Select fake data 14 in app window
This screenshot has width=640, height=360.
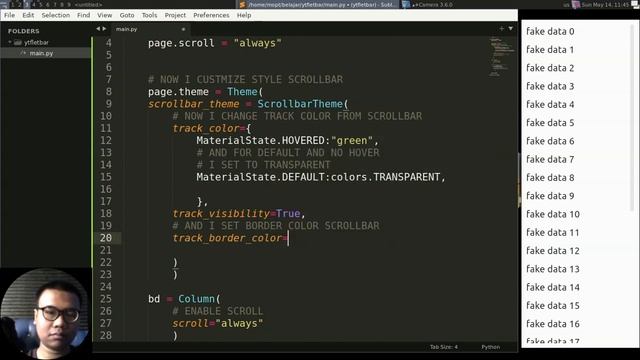[x=553, y=287]
